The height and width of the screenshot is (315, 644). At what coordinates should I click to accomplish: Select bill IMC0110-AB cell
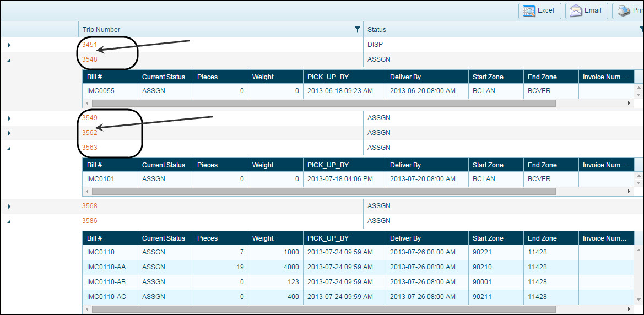111,282
